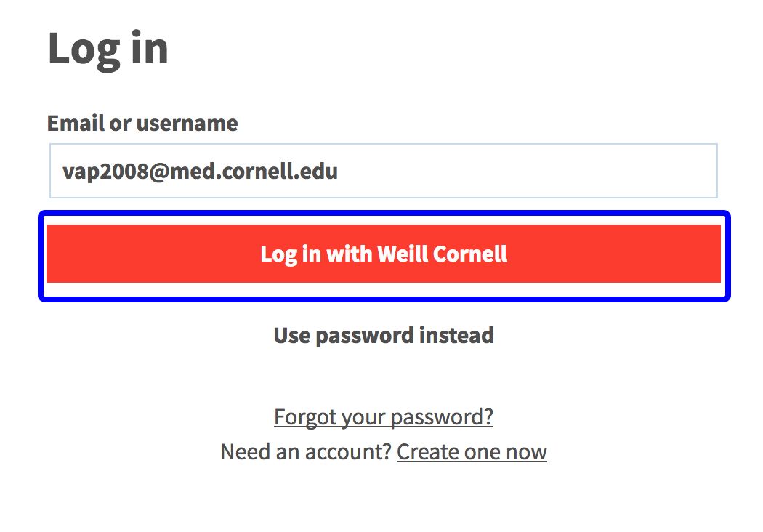Begin account creation via Create one now
763x532 pixels.
472,451
